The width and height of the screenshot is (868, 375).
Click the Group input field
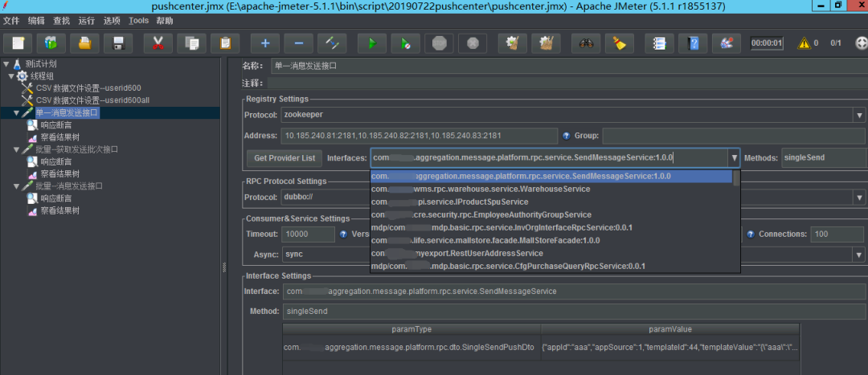(734, 136)
